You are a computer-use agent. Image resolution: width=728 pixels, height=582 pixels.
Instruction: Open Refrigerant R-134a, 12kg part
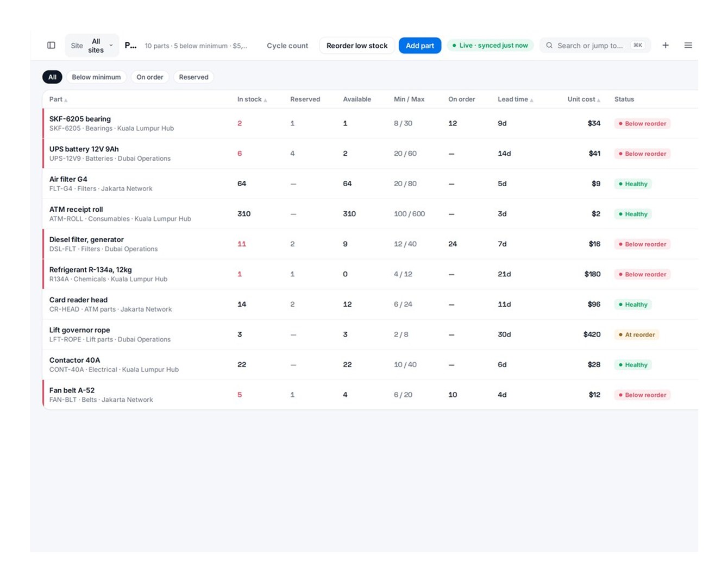tap(90, 269)
